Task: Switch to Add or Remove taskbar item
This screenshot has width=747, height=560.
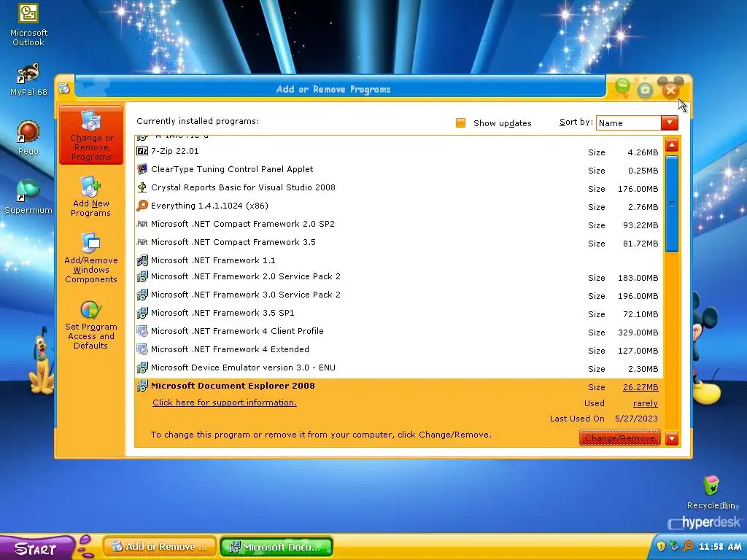Action: point(160,547)
